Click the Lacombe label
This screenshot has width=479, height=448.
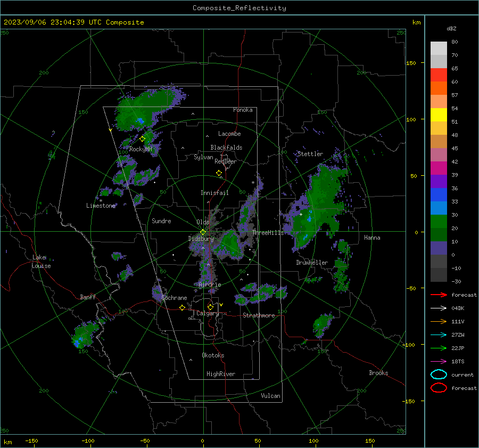point(229,134)
